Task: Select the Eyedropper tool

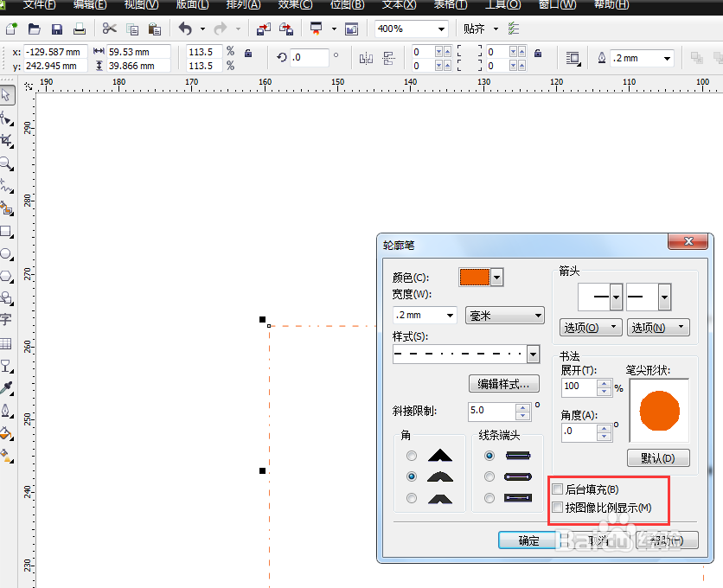Action: pyautogui.click(x=6, y=388)
